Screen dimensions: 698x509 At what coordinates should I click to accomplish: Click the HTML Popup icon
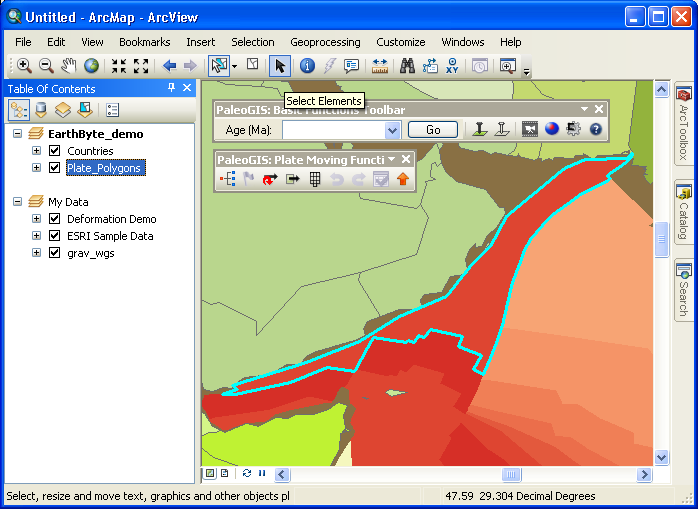(x=352, y=66)
